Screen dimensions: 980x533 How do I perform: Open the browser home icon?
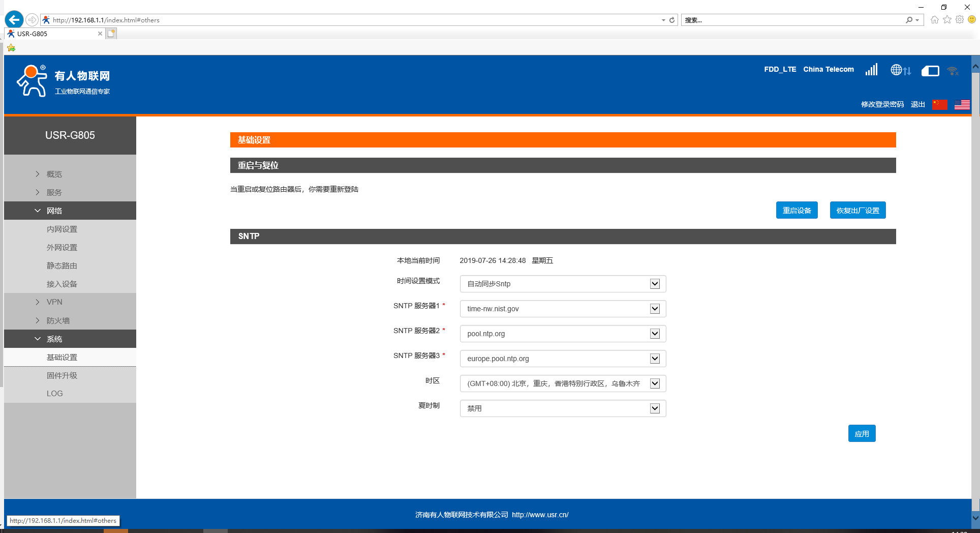tap(934, 20)
